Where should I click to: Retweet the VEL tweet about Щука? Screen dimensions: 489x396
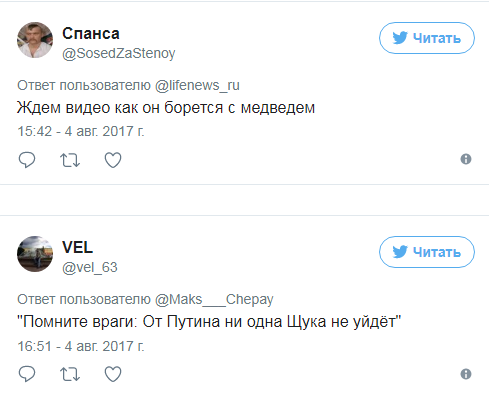[x=70, y=374]
